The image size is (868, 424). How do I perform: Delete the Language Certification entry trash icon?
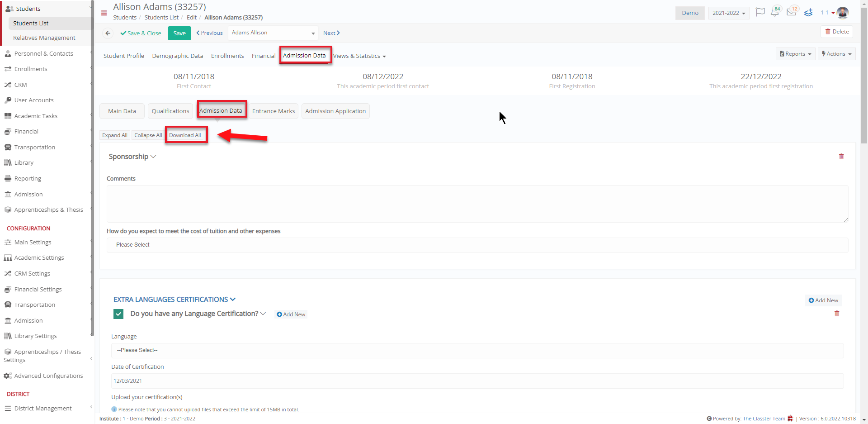point(837,313)
